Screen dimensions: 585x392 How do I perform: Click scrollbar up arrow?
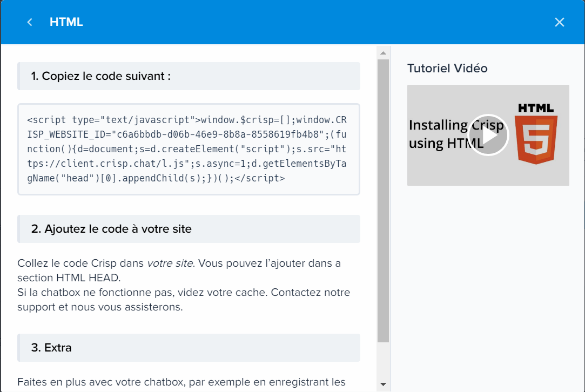383,53
